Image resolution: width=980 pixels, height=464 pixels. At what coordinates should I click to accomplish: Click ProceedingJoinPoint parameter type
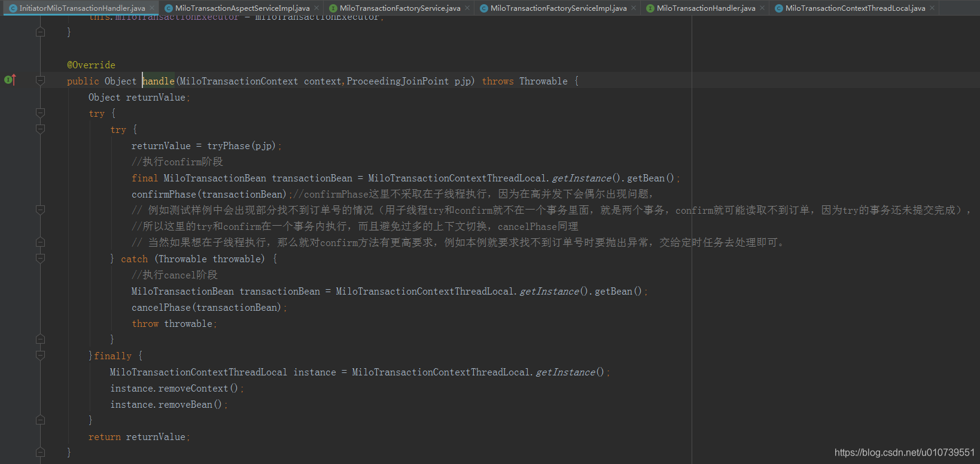coord(398,81)
